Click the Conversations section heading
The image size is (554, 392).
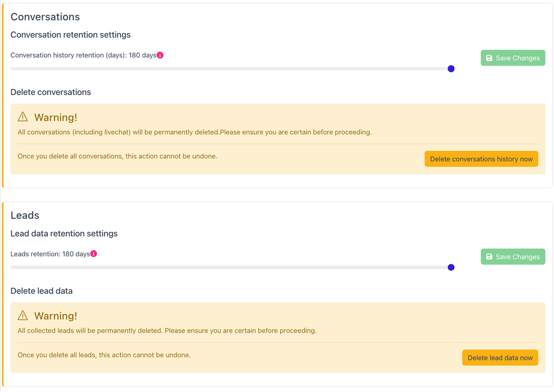[x=45, y=17]
